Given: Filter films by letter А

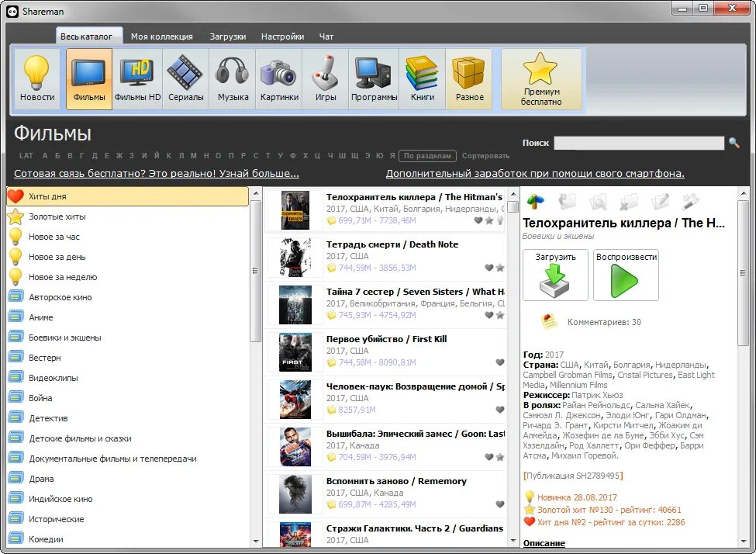Looking at the screenshot, I should point(45,156).
